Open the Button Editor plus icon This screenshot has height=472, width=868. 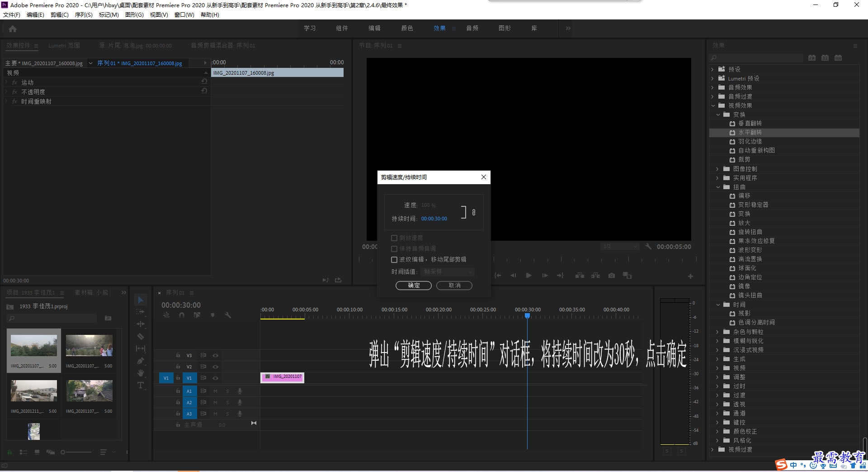[x=690, y=276]
